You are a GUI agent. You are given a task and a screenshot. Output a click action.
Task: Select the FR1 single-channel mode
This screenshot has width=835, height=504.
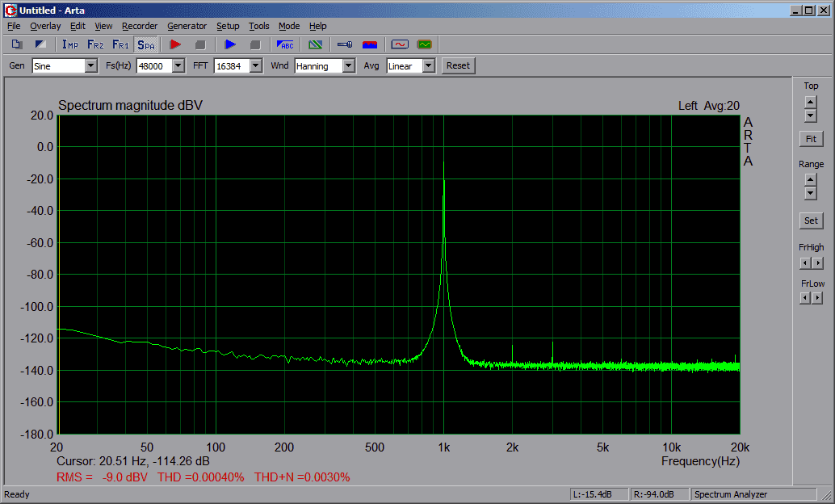point(120,44)
